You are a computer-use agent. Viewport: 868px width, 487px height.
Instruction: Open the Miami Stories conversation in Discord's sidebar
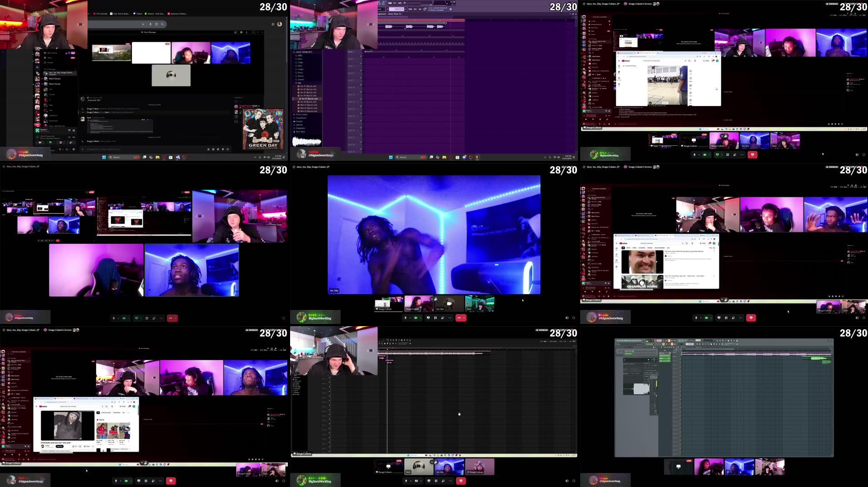(54, 79)
